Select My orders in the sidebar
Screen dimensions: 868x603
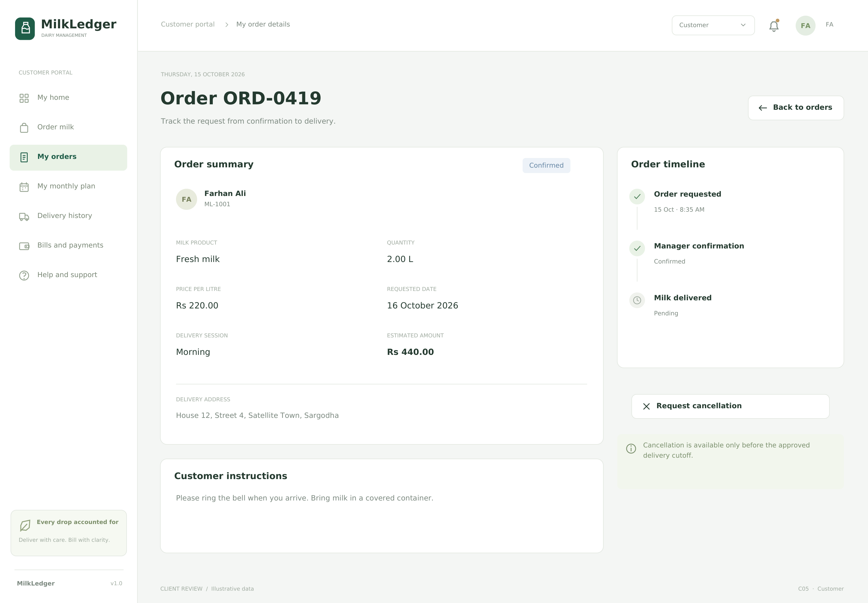68,157
